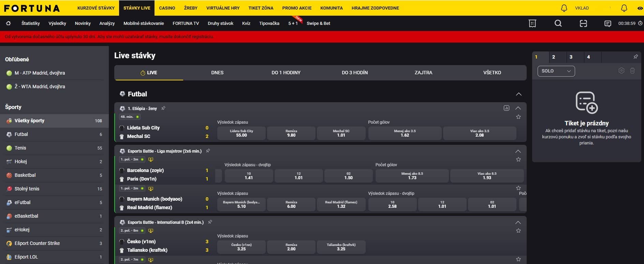Bet on Real Madrid (flamez) at 1.32

coord(341,204)
